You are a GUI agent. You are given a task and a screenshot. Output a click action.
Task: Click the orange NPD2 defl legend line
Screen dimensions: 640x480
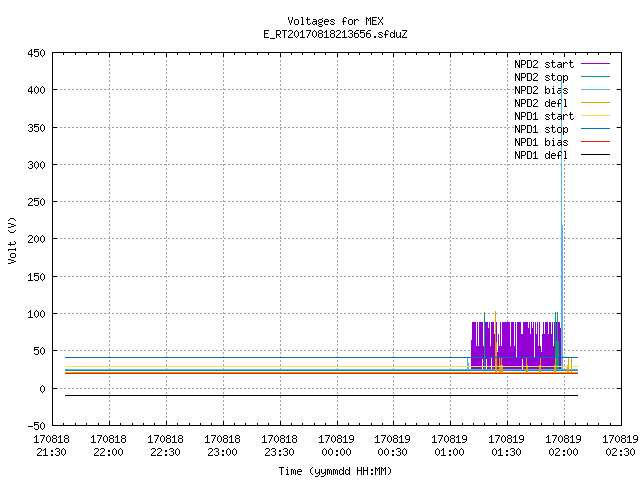[596, 103]
